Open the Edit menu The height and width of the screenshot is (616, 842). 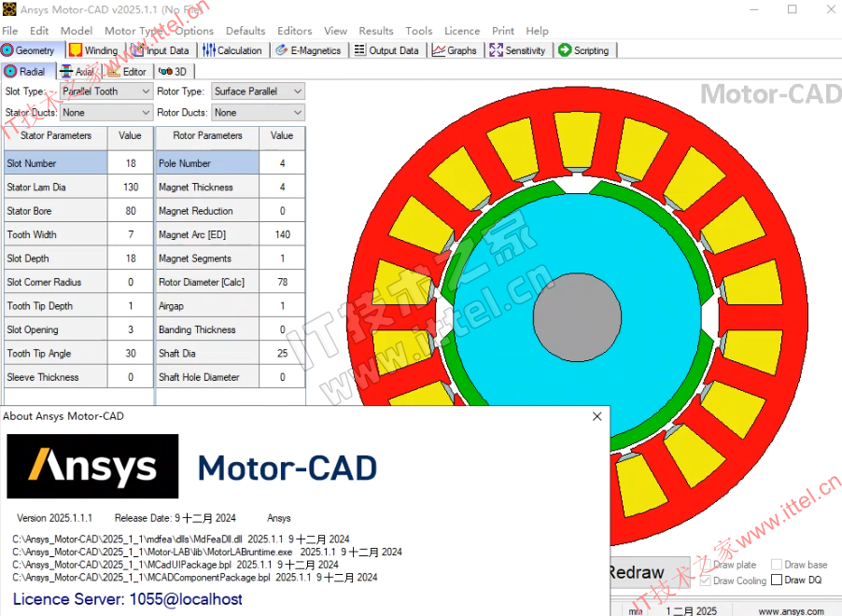pyautogui.click(x=39, y=31)
